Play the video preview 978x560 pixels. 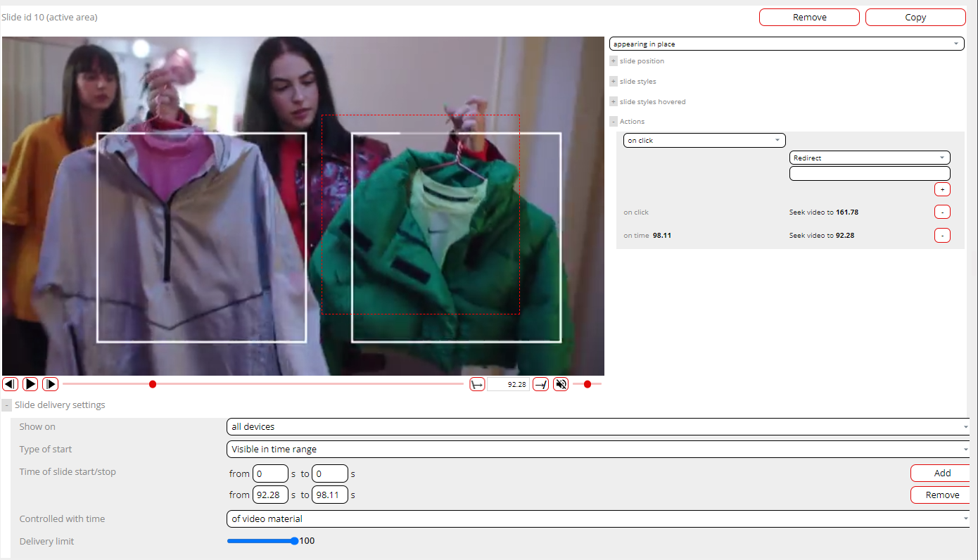(x=30, y=384)
